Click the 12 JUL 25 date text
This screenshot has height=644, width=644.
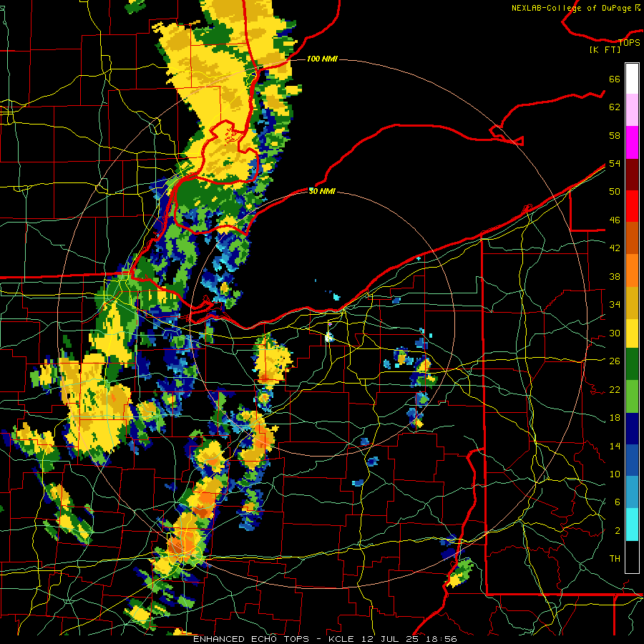coord(390,639)
